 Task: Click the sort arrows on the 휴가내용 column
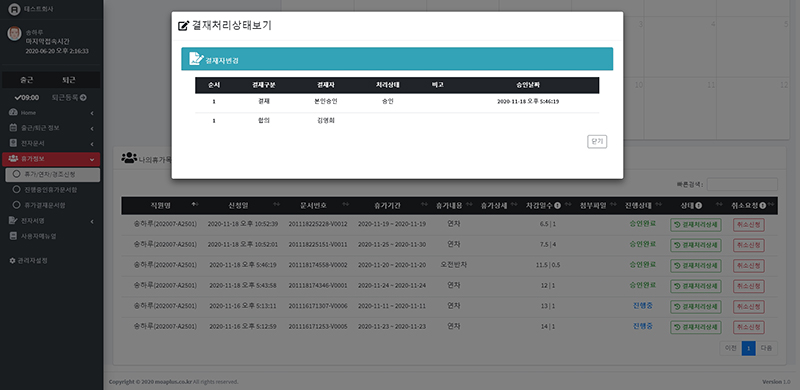tap(469, 205)
